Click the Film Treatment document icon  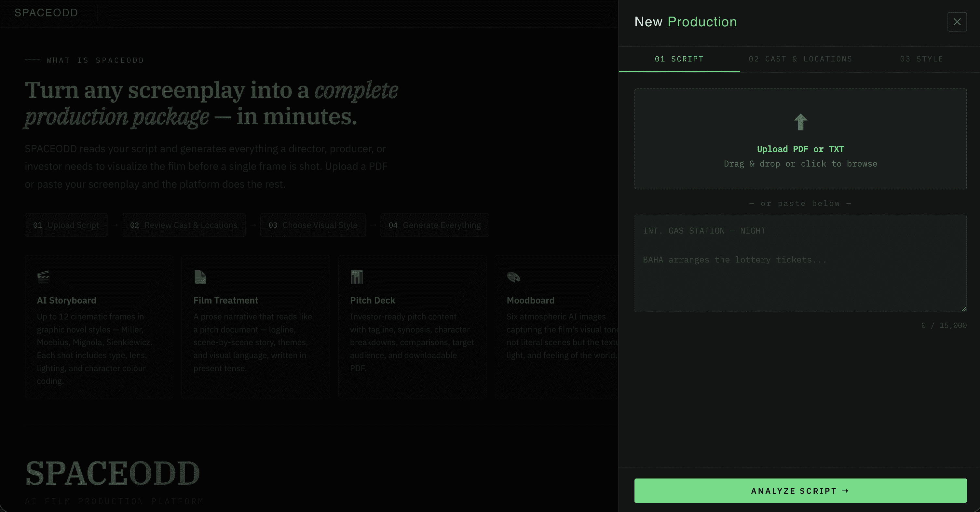pyautogui.click(x=200, y=276)
